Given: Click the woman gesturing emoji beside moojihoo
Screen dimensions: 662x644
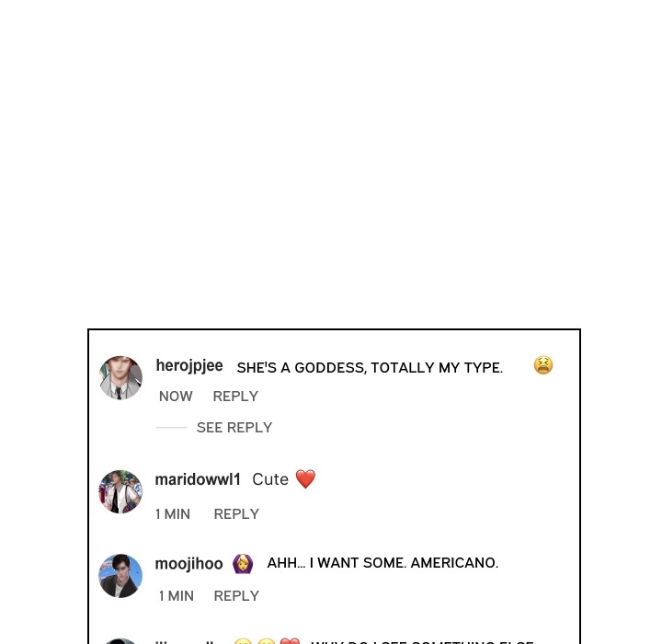Looking at the screenshot, I should pos(243,564).
